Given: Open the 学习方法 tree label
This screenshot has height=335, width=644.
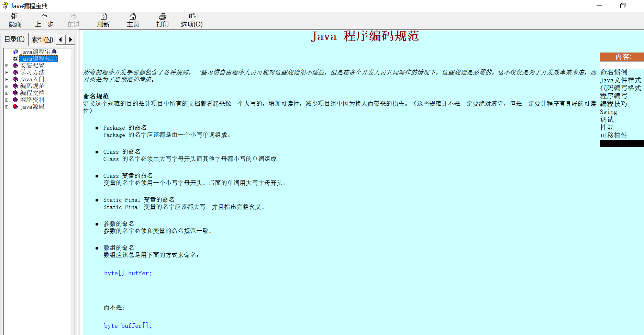Looking at the screenshot, I should click(x=32, y=72).
